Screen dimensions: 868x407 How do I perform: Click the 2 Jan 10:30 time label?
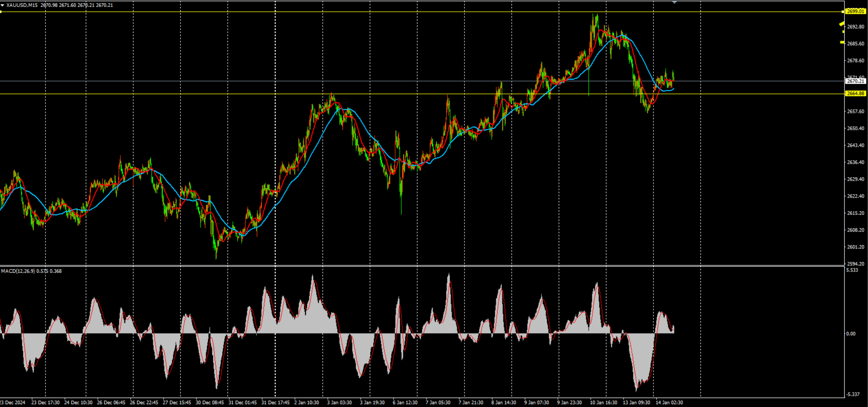point(306,402)
